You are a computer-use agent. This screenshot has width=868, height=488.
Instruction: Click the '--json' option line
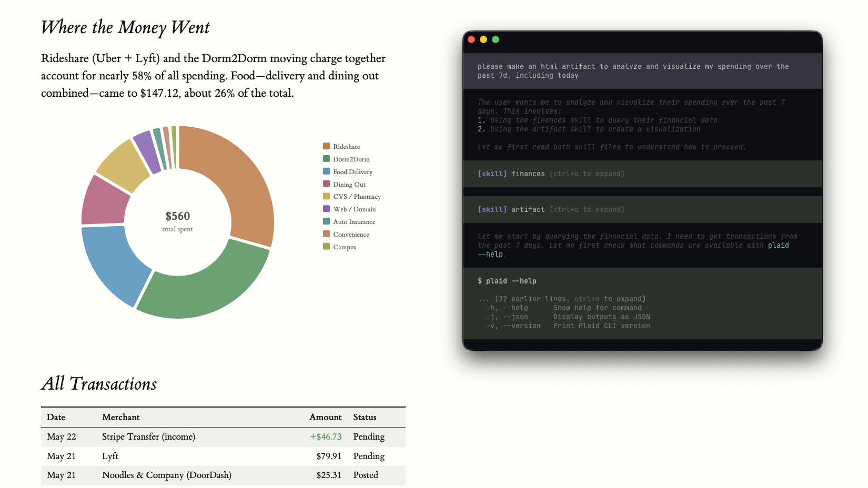click(568, 317)
